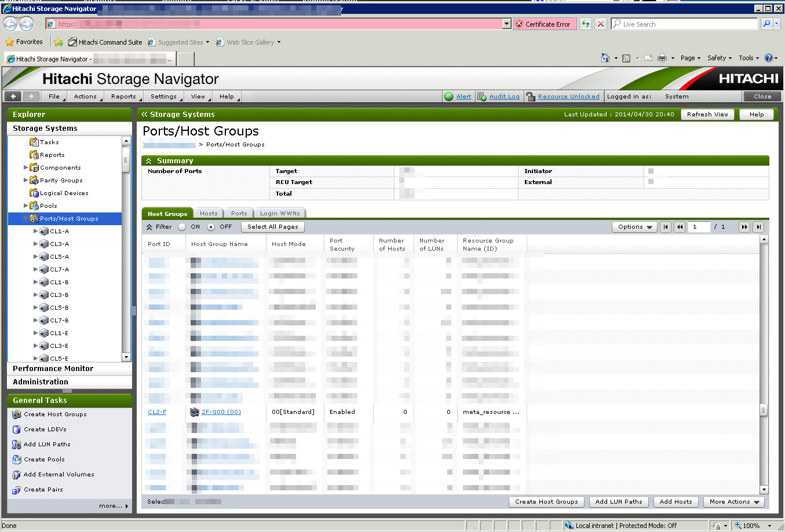Click the explorer tree scrollbar down arrow

point(126,357)
